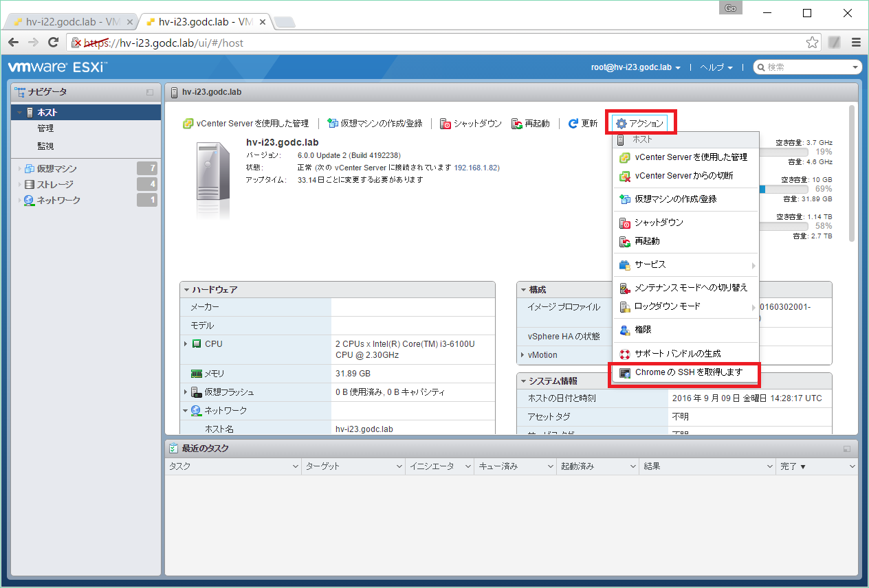The image size is (869, 588).
Task: Choose 再起動 in the actions menu
Action: pyautogui.click(x=685, y=241)
